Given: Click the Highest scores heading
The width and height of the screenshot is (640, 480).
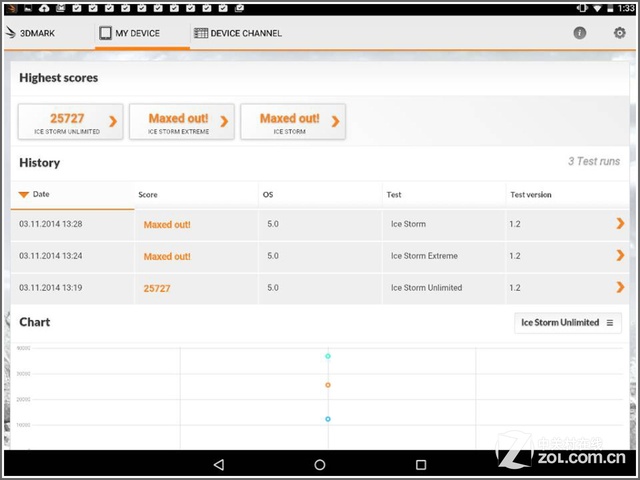Looking at the screenshot, I should pyautogui.click(x=59, y=78).
